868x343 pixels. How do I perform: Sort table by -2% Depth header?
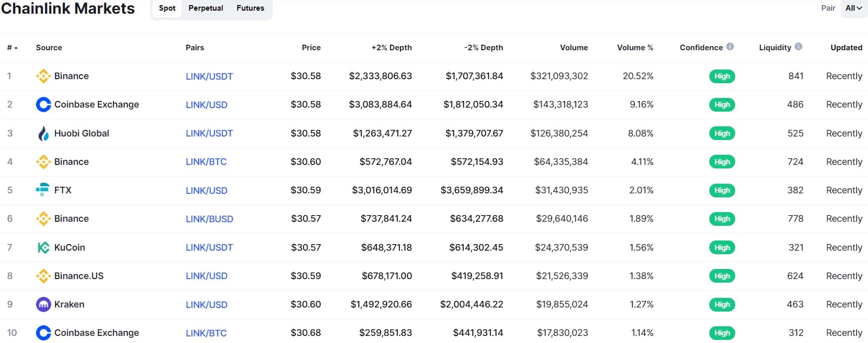click(x=484, y=48)
